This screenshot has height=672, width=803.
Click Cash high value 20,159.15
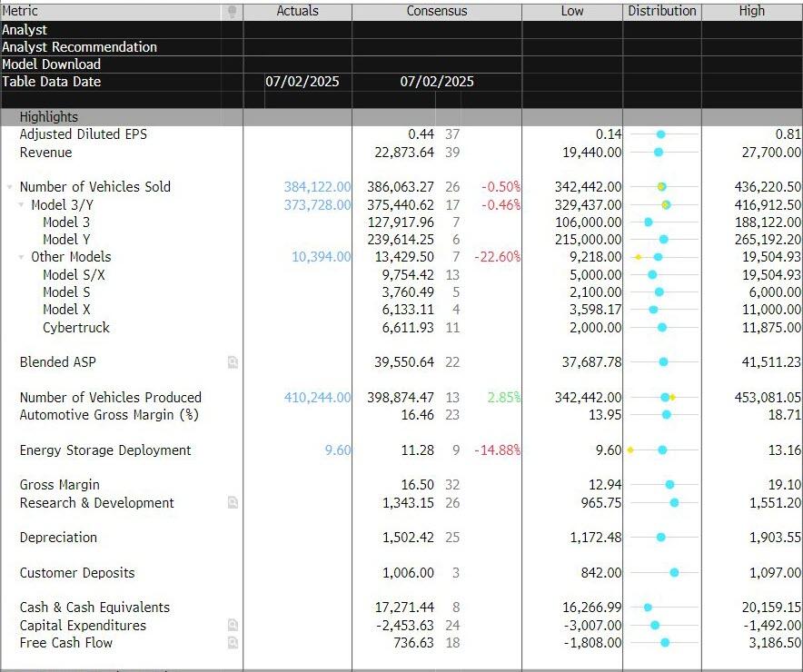[x=771, y=608]
